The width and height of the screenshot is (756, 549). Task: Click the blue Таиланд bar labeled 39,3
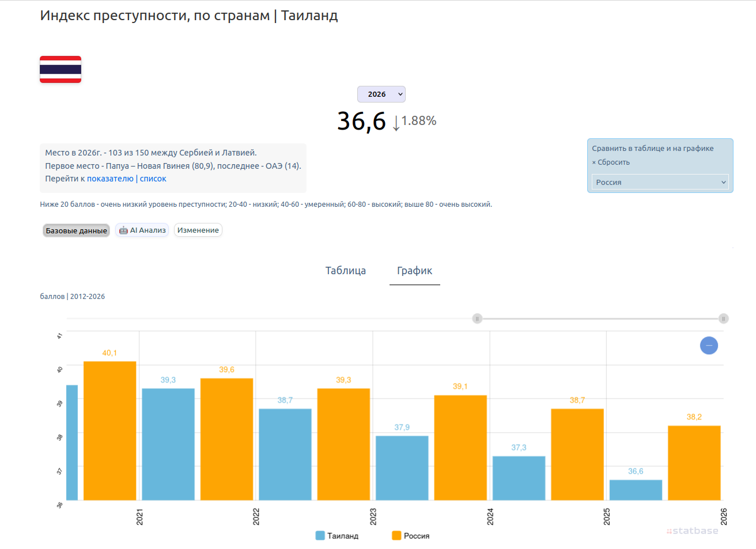click(168, 444)
